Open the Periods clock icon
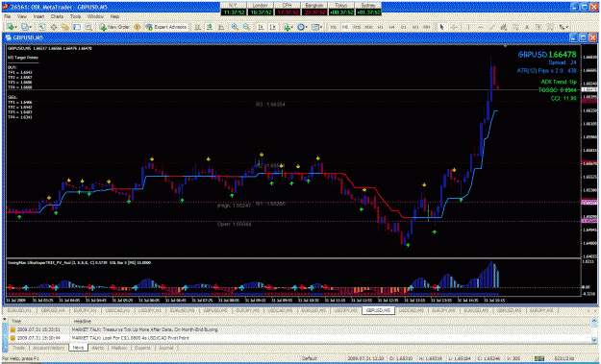The width and height of the screenshot is (601, 364). (301, 27)
